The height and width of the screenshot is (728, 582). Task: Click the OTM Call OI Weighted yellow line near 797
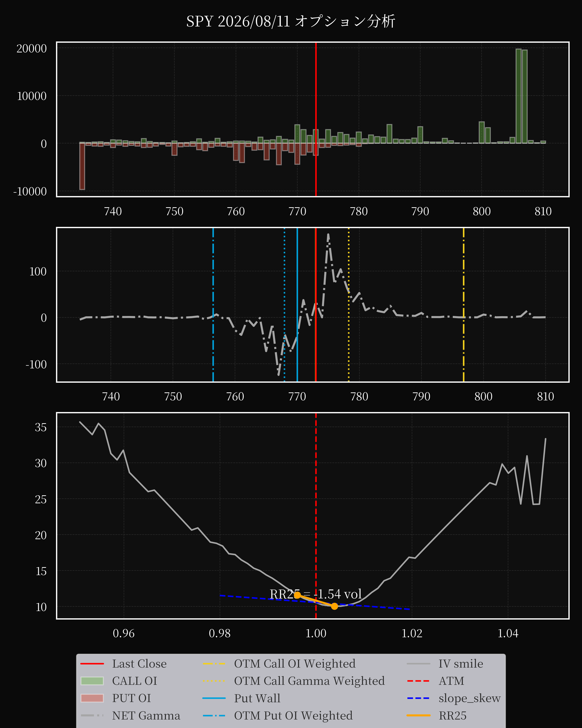tap(464, 305)
